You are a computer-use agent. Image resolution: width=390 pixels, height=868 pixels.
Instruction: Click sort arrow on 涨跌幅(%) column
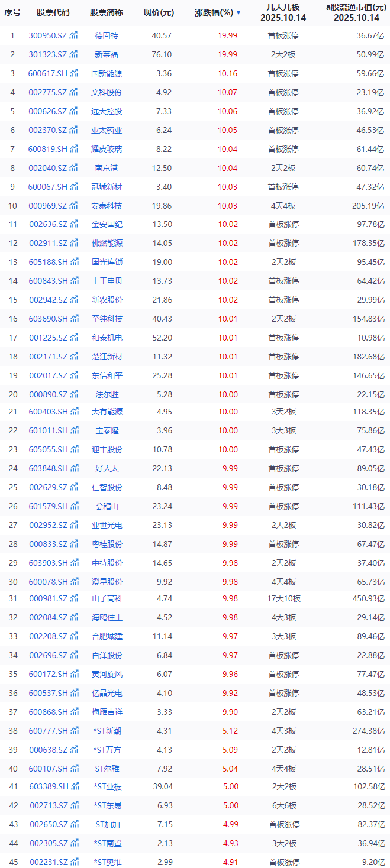point(238,12)
